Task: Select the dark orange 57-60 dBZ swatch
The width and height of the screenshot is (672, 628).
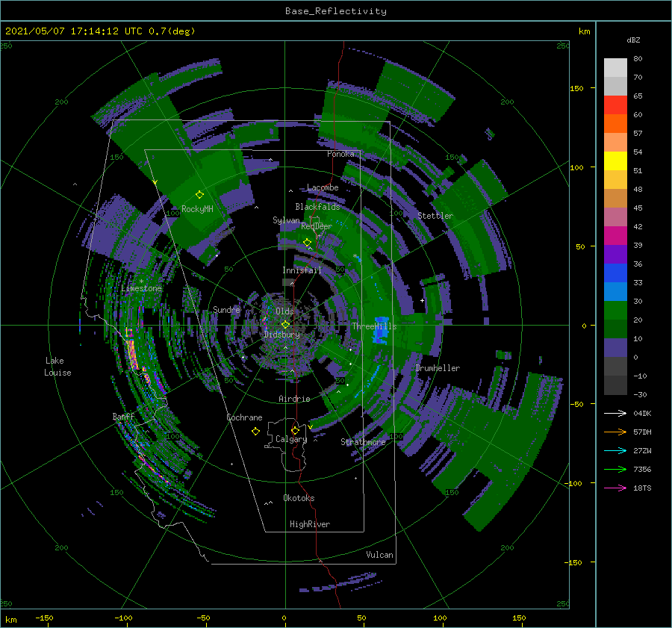Action: point(615,123)
